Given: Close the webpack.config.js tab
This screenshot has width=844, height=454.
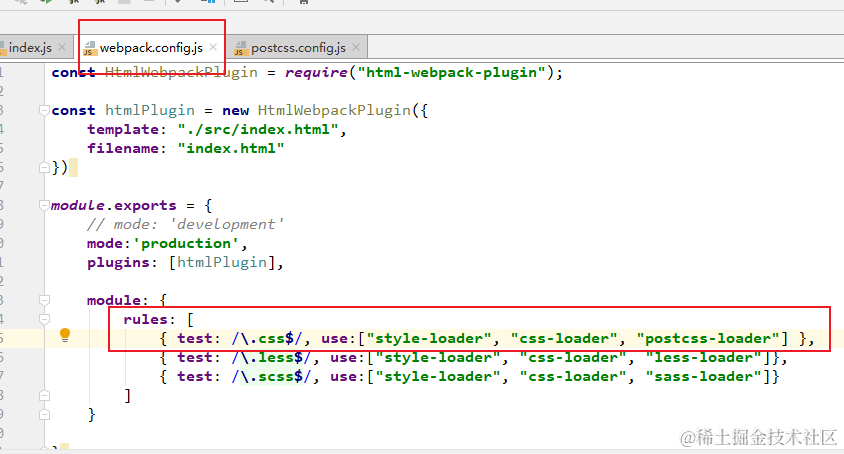Looking at the screenshot, I should point(213,47).
